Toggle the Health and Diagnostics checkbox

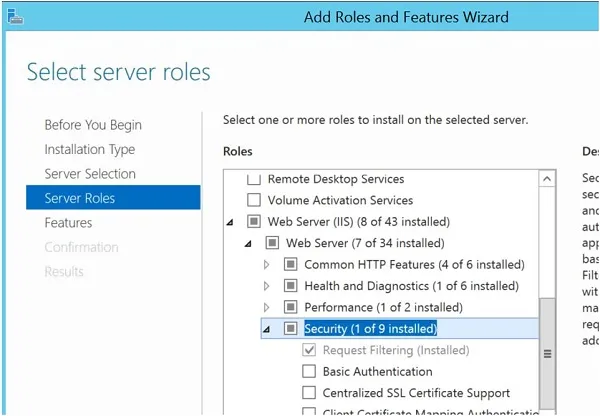[290, 286]
